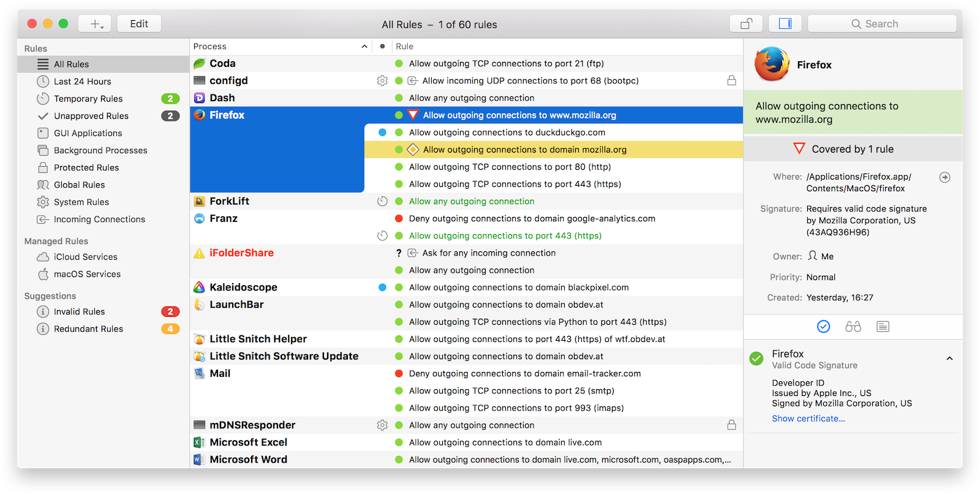The image size is (980, 494).
Task: Click the iFolderShare warning icon
Action: click(199, 253)
